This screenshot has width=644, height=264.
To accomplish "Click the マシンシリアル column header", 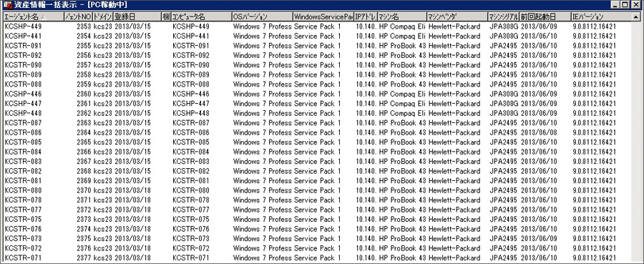I will point(504,17).
